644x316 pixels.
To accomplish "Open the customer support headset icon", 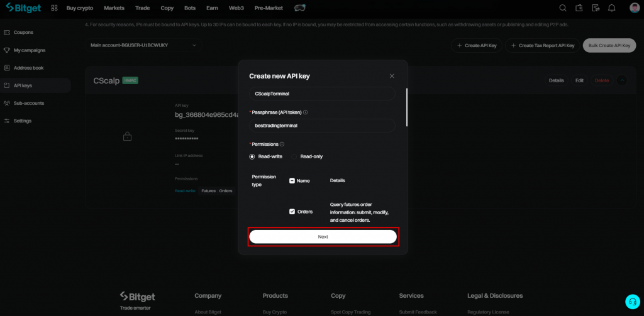I will [632, 301].
